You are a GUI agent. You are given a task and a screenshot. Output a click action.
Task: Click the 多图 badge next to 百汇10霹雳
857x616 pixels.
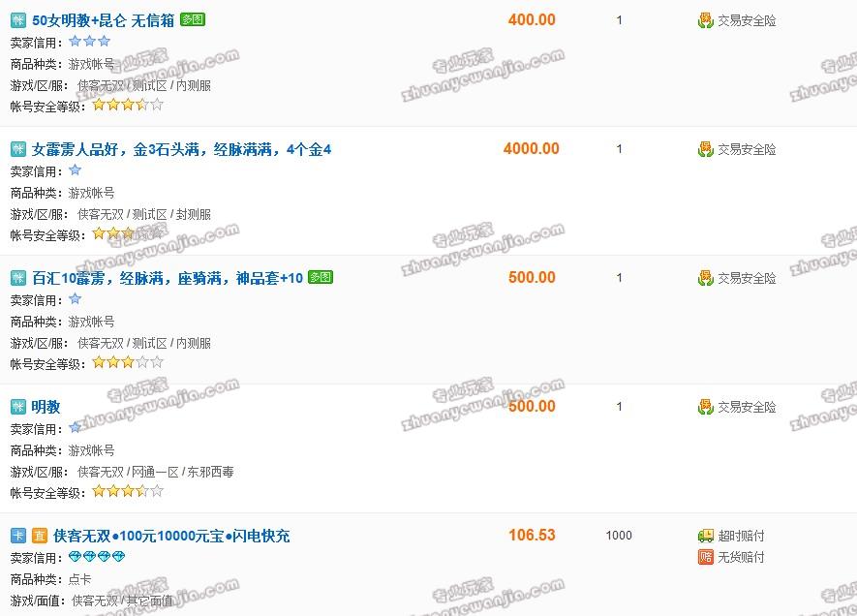click(x=321, y=277)
